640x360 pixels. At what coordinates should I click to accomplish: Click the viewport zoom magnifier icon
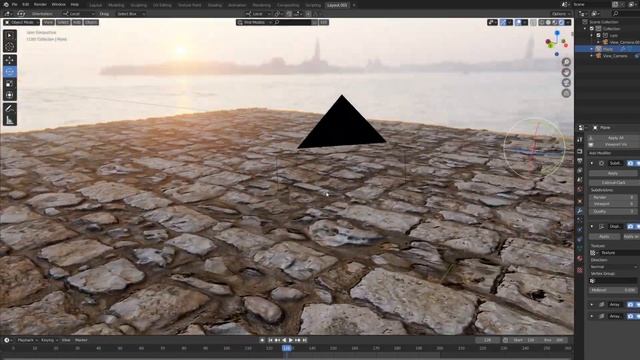tap(566, 62)
